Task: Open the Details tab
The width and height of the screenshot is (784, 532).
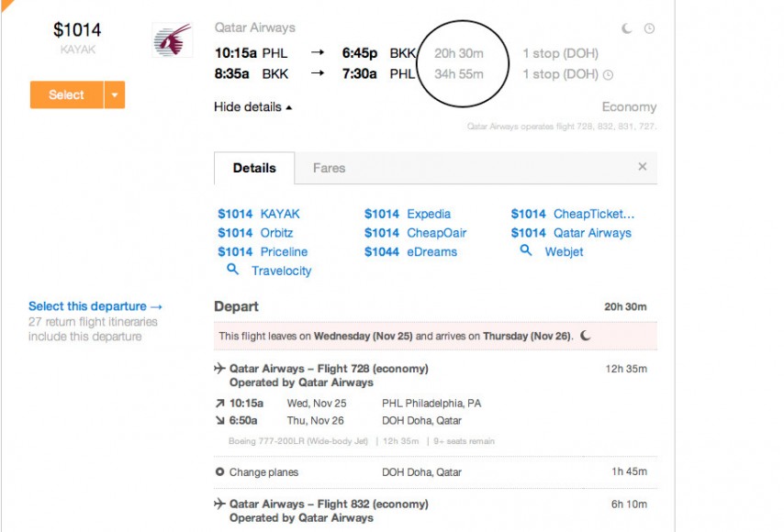Action: tap(254, 168)
